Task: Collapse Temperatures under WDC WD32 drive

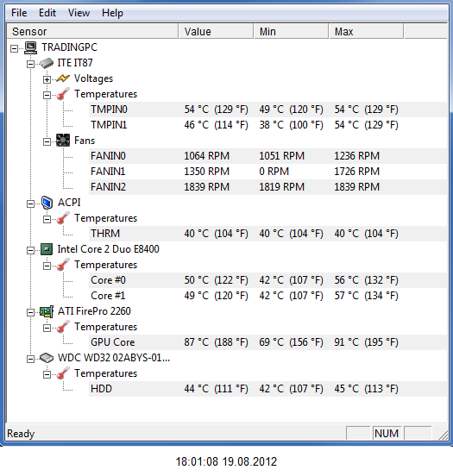Action: 47,374
